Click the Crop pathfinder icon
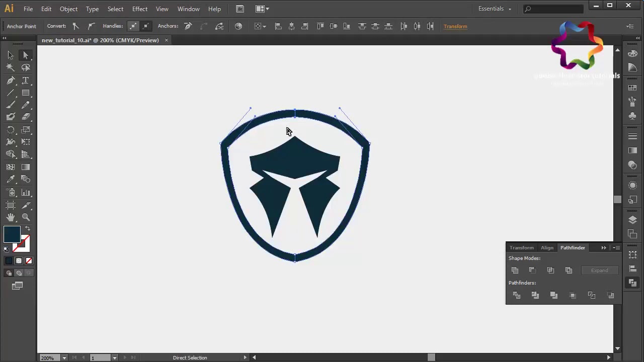 tap(573, 295)
